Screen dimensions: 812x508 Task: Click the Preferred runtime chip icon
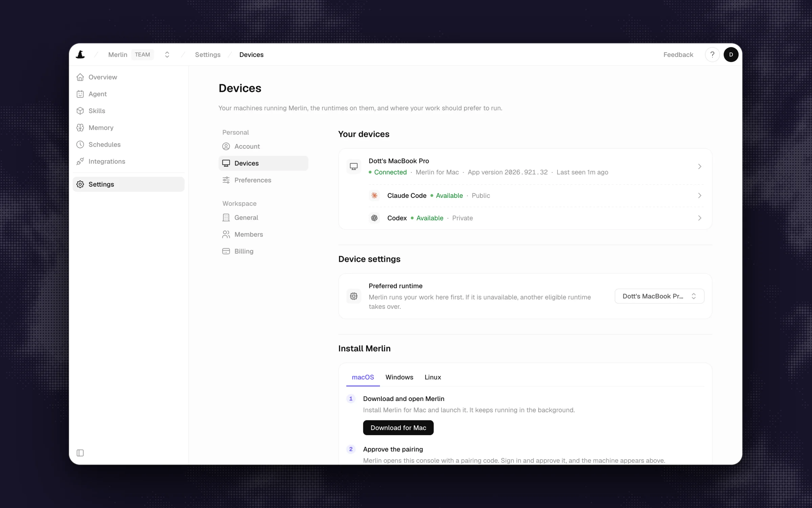[x=354, y=296]
